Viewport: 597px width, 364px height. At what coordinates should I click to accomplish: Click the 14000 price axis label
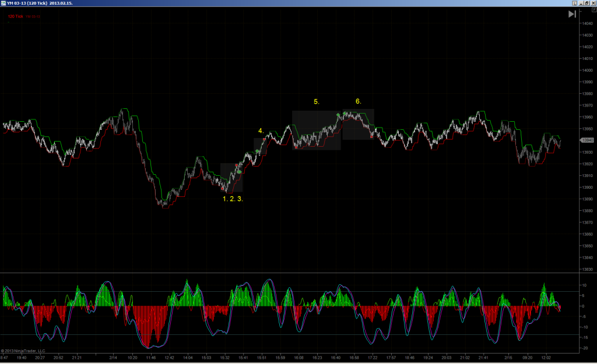(588, 70)
